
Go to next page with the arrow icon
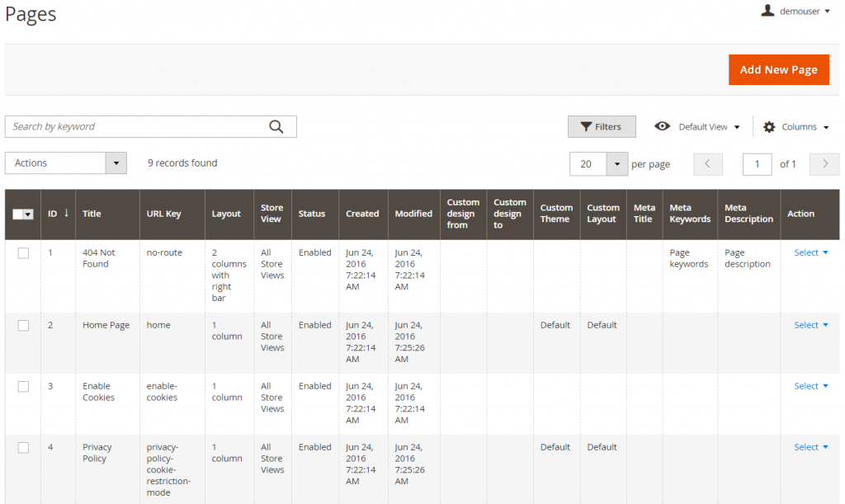[824, 164]
